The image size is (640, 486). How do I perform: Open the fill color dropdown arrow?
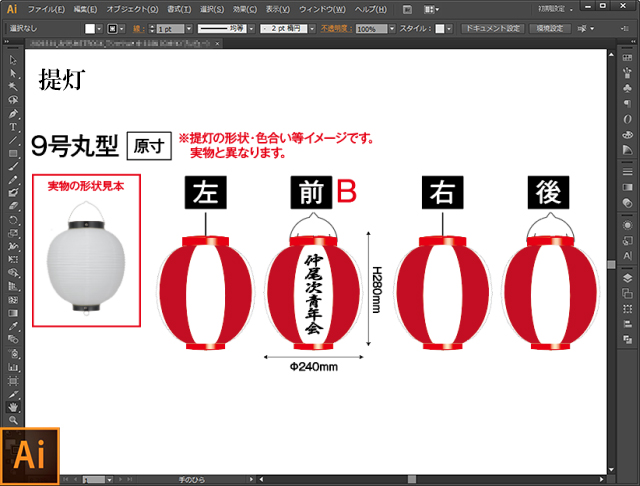click(x=99, y=29)
